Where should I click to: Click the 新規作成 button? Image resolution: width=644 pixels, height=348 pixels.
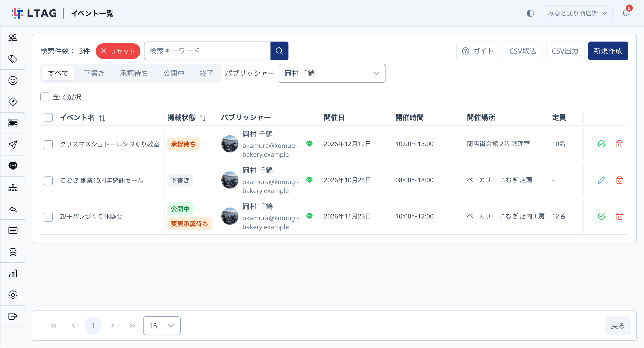(x=608, y=51)
